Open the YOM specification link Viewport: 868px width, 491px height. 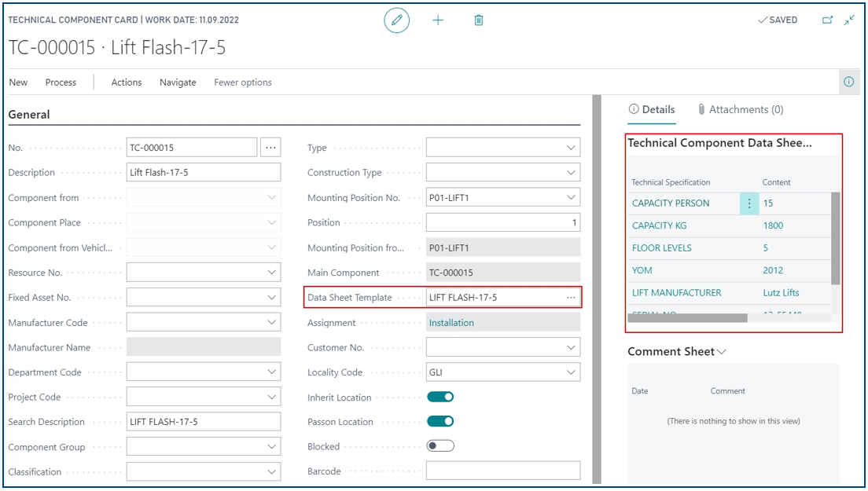642,270
